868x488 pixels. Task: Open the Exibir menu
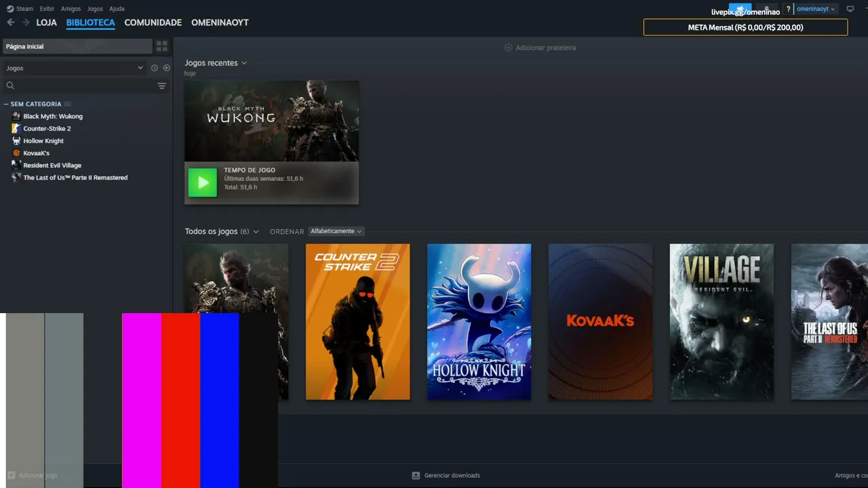pos(47,9)
